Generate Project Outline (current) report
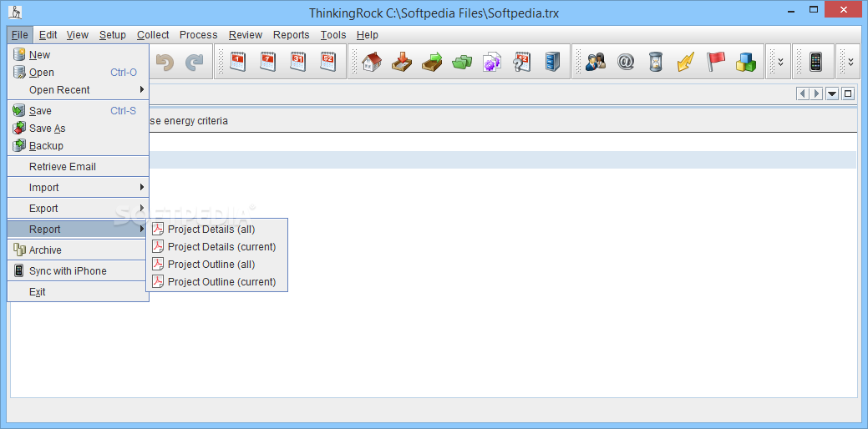Image resolution: width=868 pixels, height=429 pixels. click(217, 282)
